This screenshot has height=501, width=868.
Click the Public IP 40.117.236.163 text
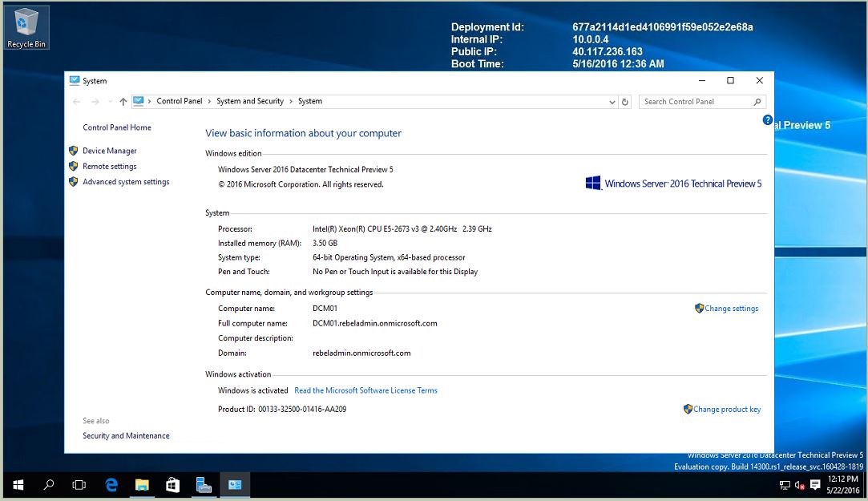[608, 51]
